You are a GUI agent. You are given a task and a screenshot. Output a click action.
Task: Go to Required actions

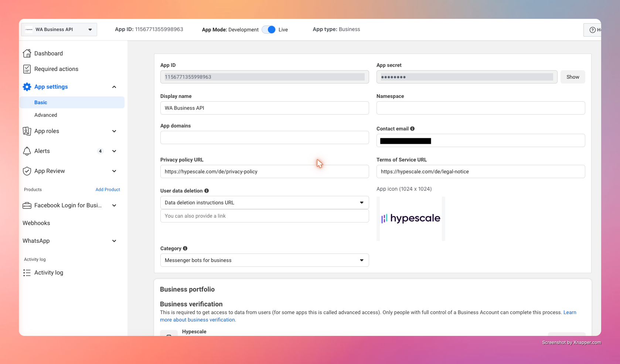tap(56, 69)
